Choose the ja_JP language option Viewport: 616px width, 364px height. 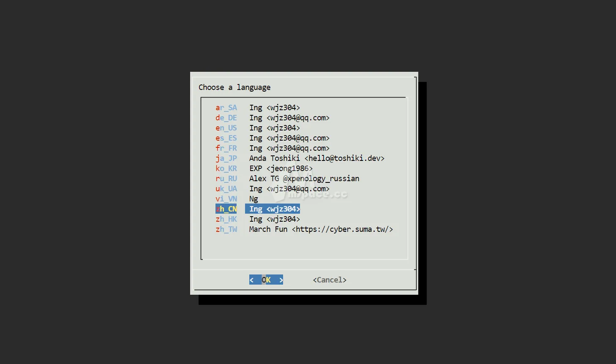pos(226,158)
